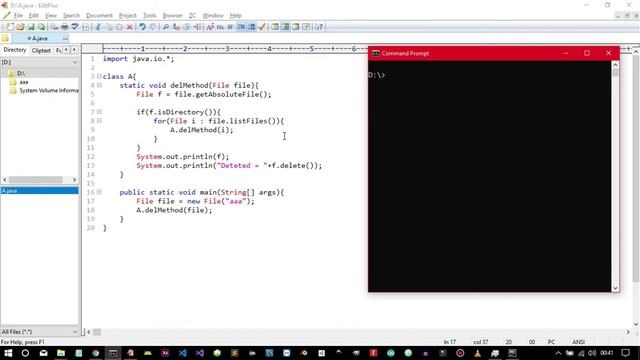Open the All Files (*.*) filter dropdown
Screen dimensions: 640x360
point(39,331)
